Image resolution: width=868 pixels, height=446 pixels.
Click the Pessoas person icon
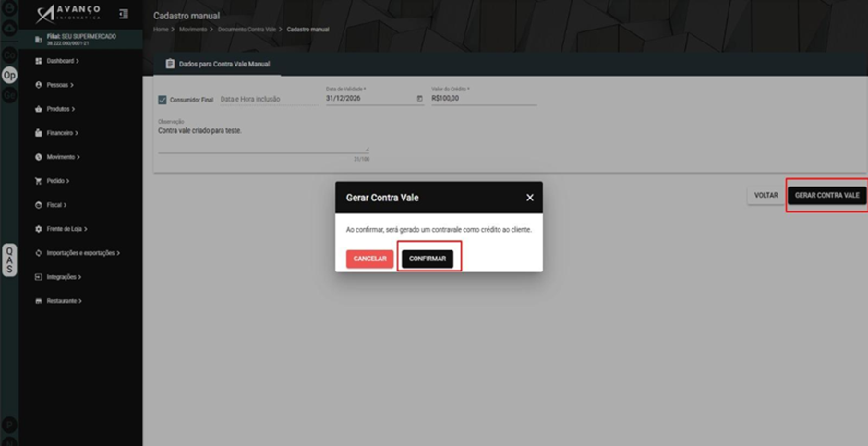pyautogui.click(x=38, y=85)
